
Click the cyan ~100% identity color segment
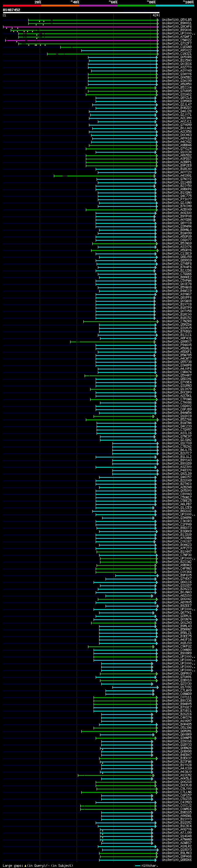tap(175, 6)
